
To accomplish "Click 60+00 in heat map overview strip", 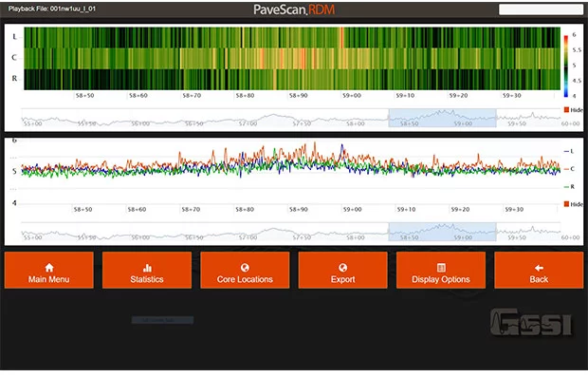I will click(x=570, y=123).
